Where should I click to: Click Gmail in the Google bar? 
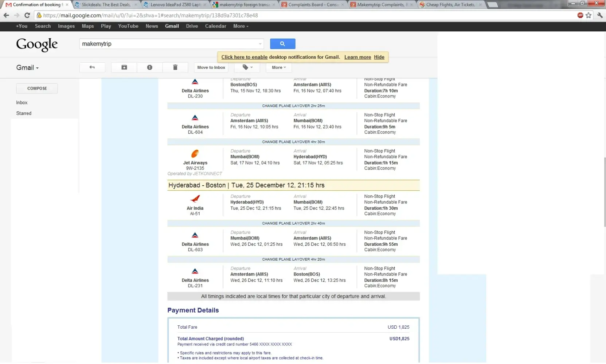click(172, 26)
